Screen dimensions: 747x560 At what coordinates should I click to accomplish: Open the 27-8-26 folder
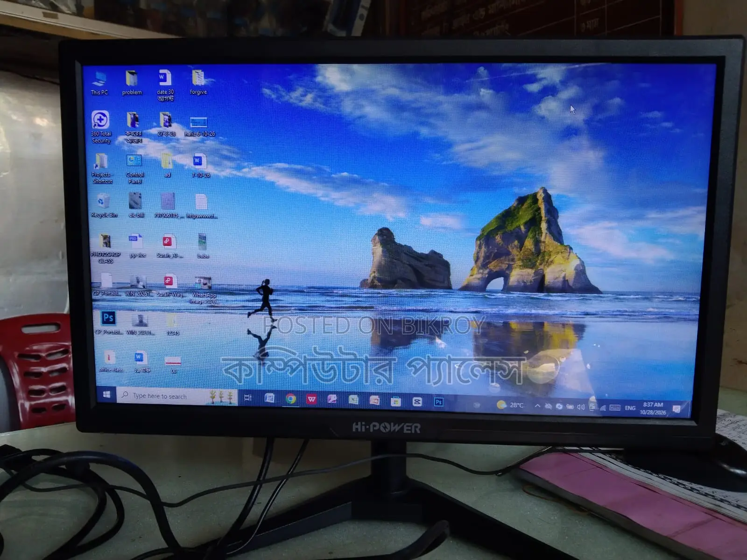tap(166, 124)
